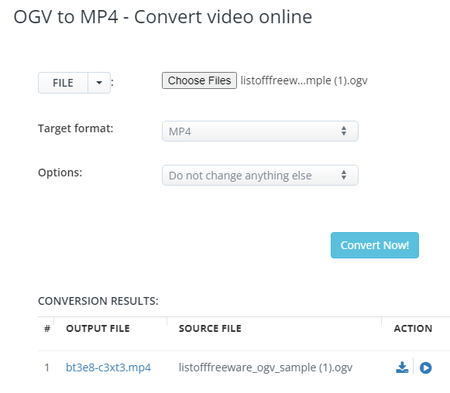Click the FILE source type button
Viewport: 450px width, 393px height.
tap(63, 83)
